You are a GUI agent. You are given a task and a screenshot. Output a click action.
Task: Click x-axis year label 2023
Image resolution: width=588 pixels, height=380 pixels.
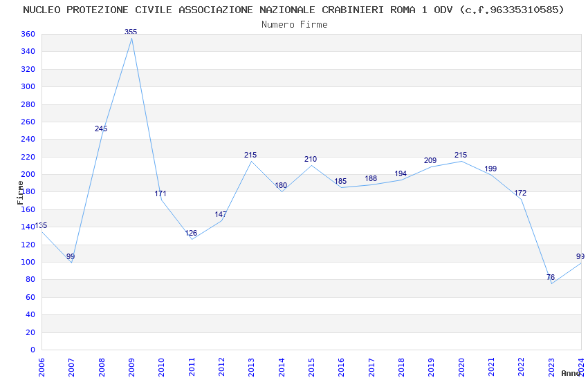pos(551,367)
